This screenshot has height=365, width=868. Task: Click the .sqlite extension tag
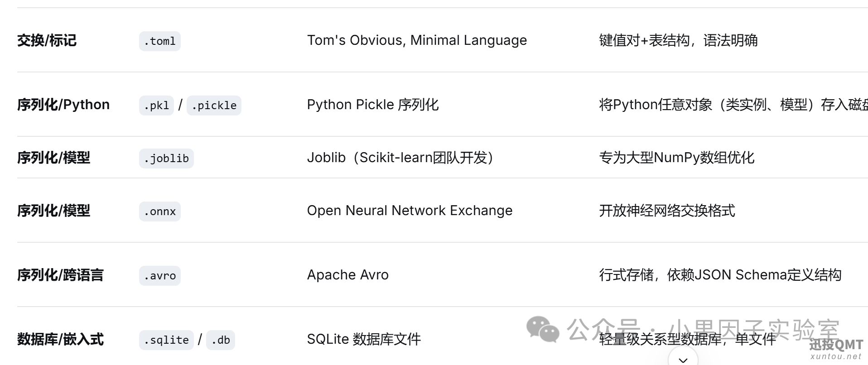click(166, 340)
